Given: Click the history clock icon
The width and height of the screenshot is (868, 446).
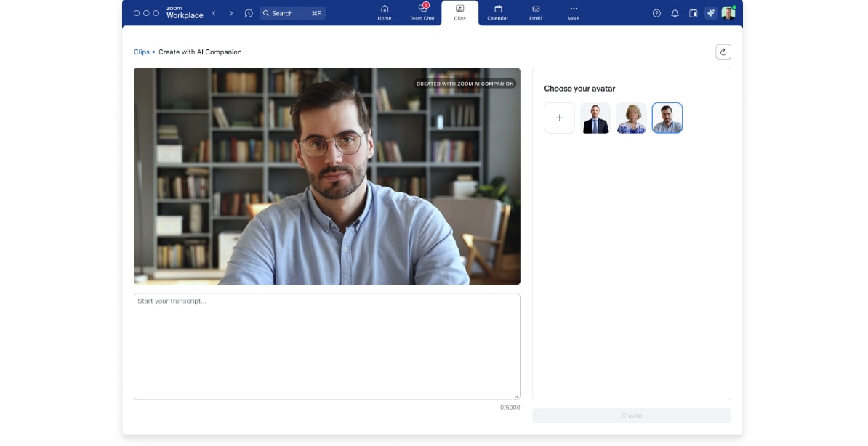Looking at the screenshot, I should click(x=249, y=13).
